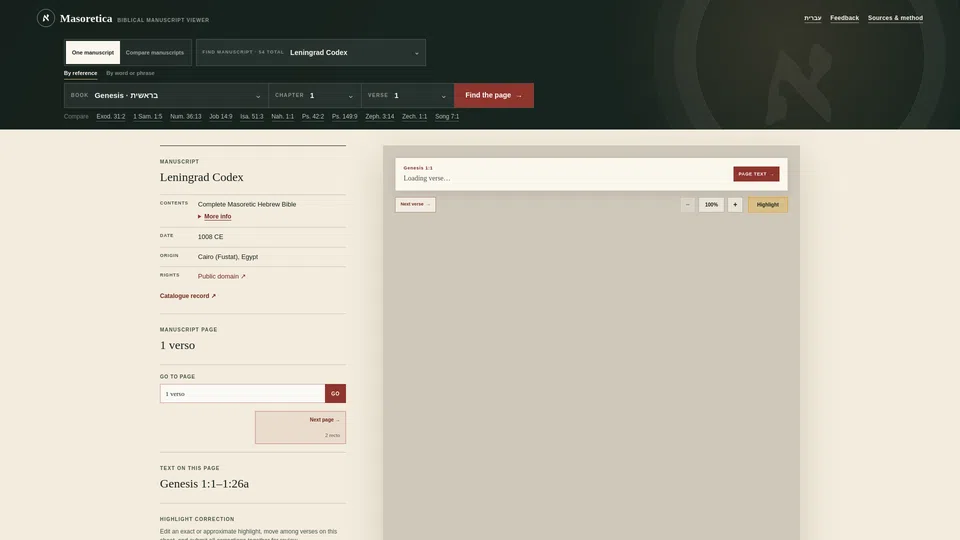Go to Next page 2 recto
Viewport: 960px width, 540px height.
coord(300,427)
